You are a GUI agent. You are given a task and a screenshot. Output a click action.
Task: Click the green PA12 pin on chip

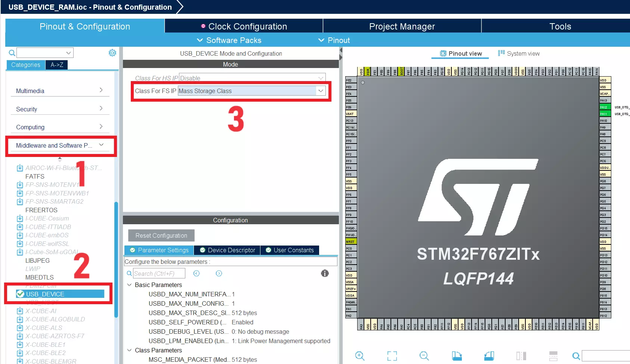pyautogui.click(x=605, y=107)
